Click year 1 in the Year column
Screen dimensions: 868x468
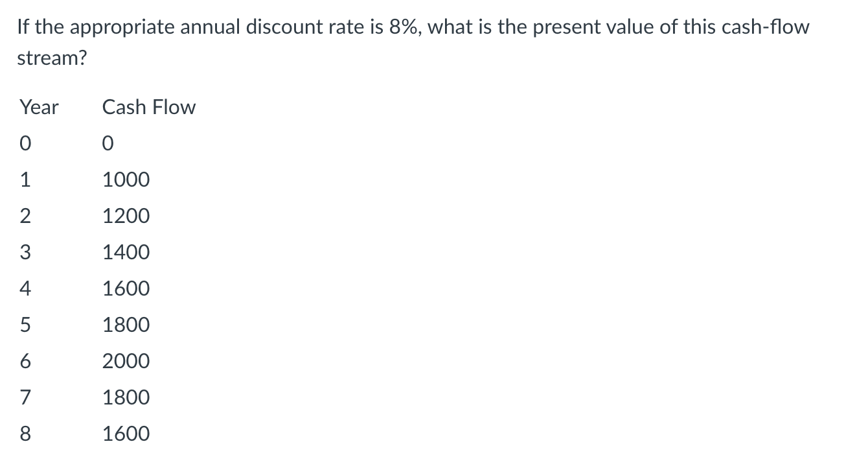25,180
